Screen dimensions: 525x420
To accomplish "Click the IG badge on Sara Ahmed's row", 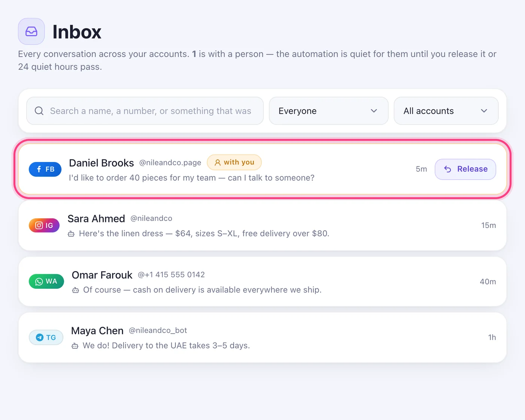I will 44,225.
